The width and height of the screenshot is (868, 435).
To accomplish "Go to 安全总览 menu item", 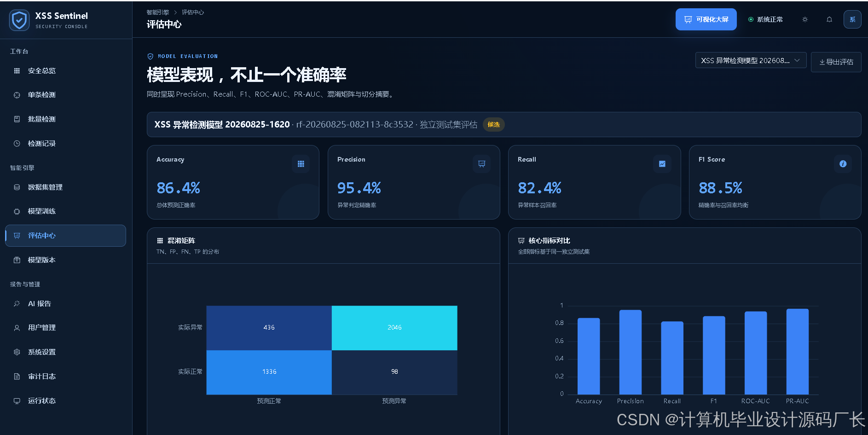I will coord(65,71).
